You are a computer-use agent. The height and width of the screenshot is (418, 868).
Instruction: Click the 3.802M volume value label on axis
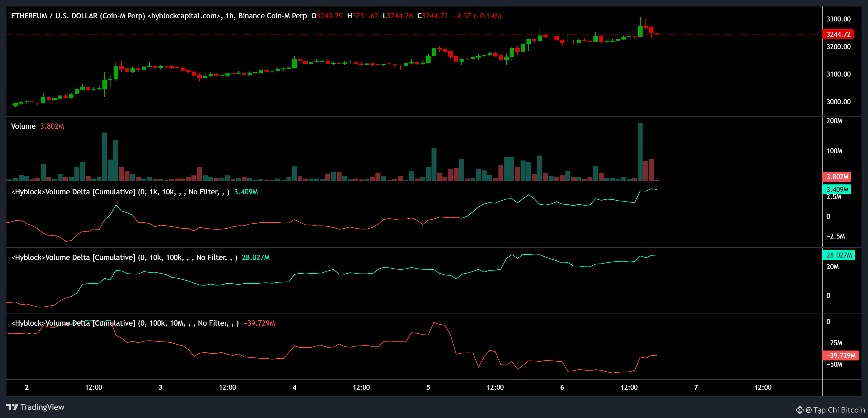pyautogui.click(x=837, y=177)
